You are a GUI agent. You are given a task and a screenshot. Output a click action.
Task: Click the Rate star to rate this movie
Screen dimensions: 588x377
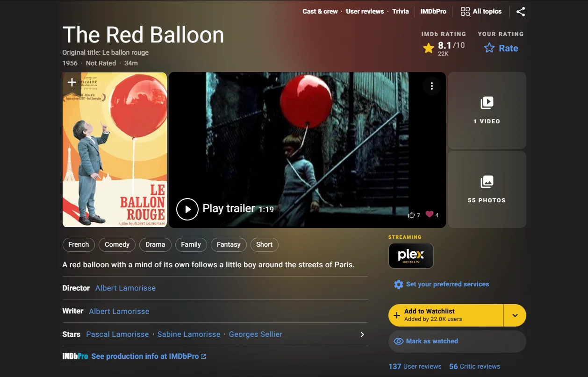coord(489,48)
